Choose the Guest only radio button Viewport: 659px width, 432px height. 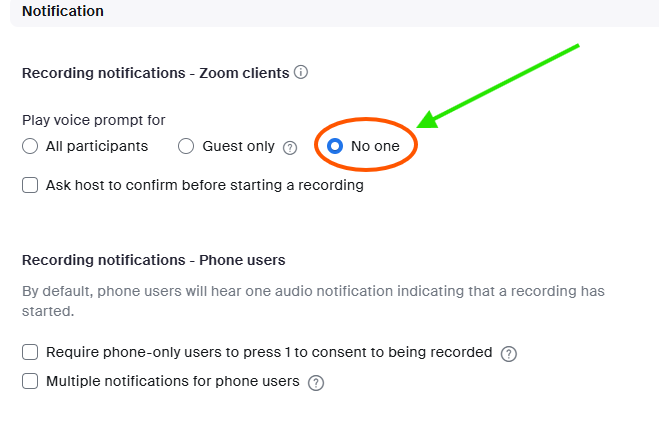click(x=186, y=146)
